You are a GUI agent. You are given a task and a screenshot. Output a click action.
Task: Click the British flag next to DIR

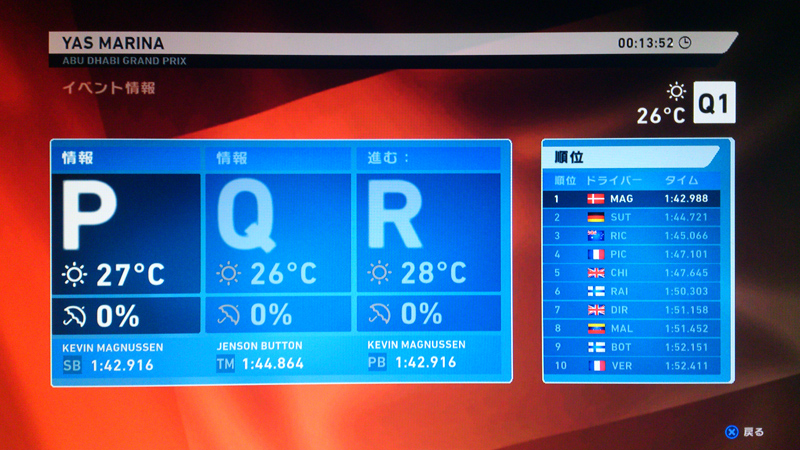(x=595, y=310)
